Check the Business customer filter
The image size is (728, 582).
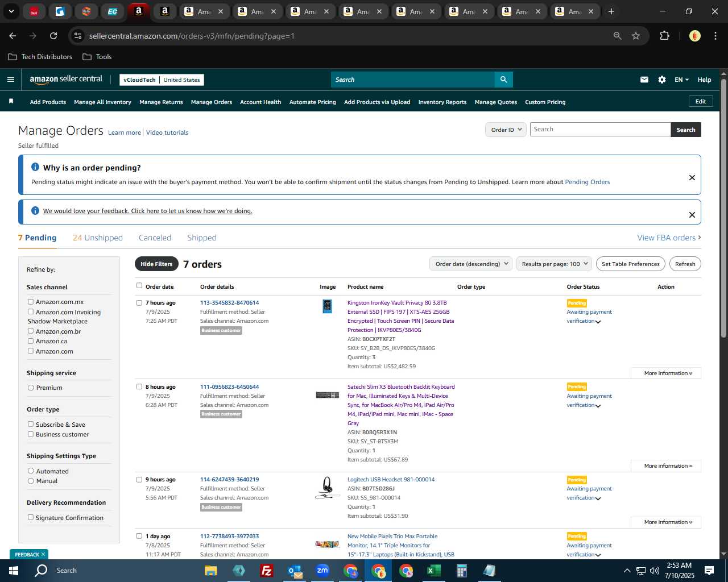tap(31, 434)
